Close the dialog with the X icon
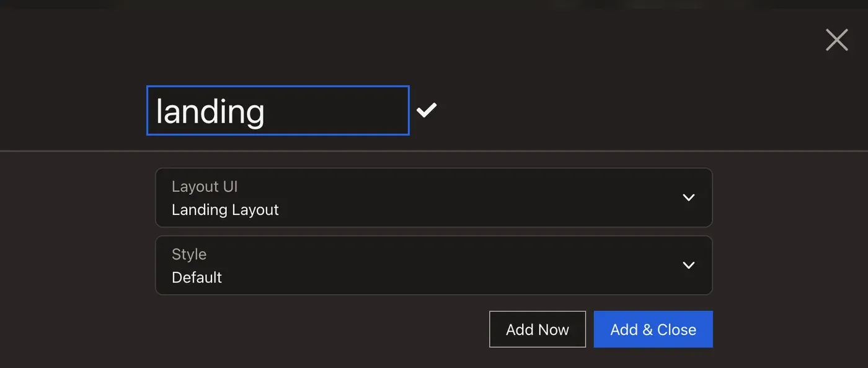868x368 pixels. pyautogui.click(x=837, y=40)
